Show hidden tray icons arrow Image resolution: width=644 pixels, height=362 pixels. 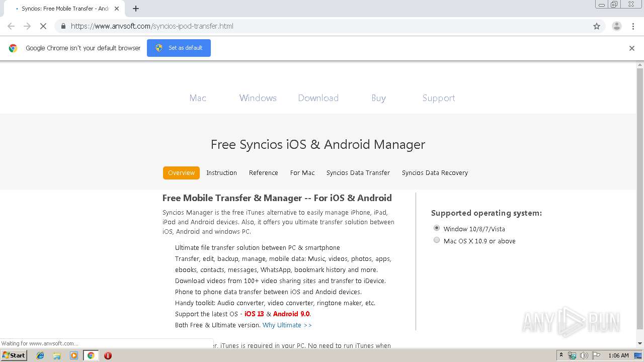561,355
